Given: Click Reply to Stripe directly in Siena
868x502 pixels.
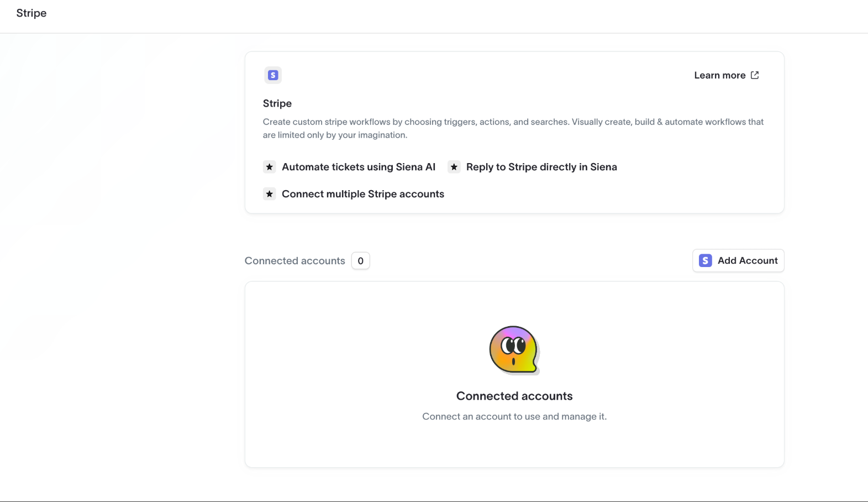Looking at the screenshot, I should [541, 167].
